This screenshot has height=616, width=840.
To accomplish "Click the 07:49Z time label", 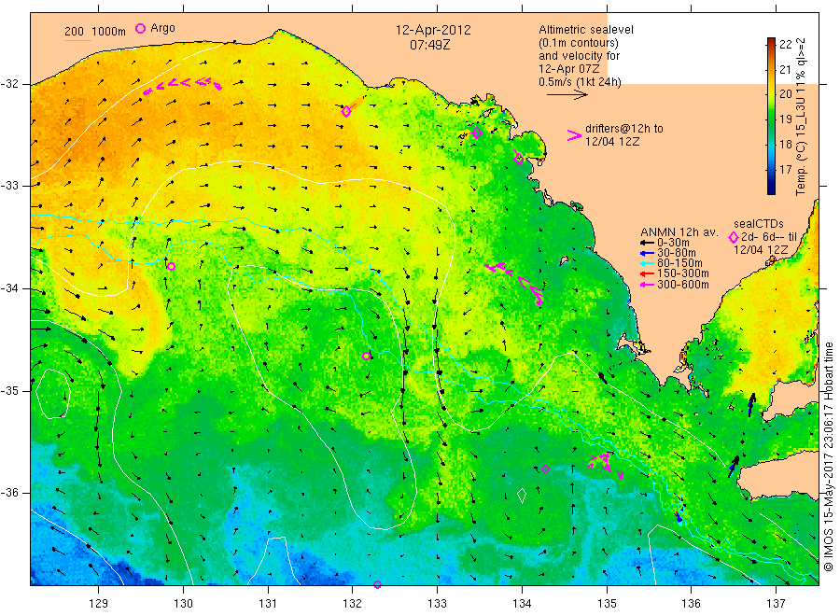I will click(429, 46).
